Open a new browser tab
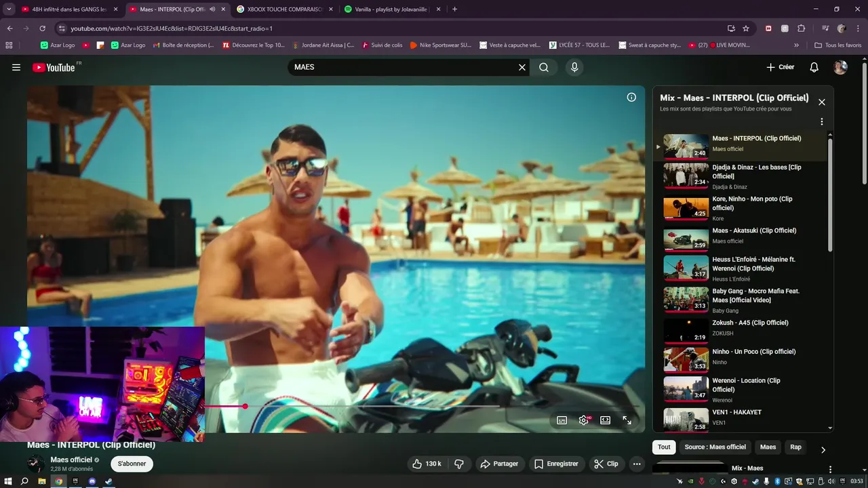The width and height of the screenshot is (868, 488). click(x=454, y=9)
